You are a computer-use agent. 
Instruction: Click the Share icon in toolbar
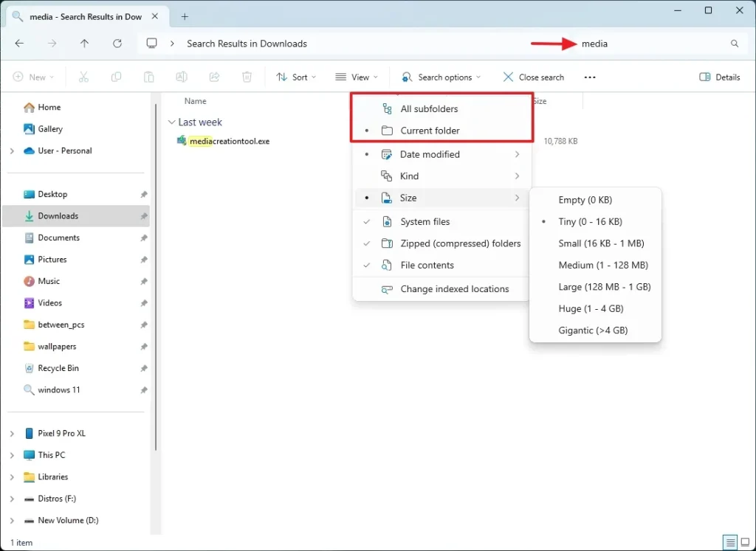(214, 77)
